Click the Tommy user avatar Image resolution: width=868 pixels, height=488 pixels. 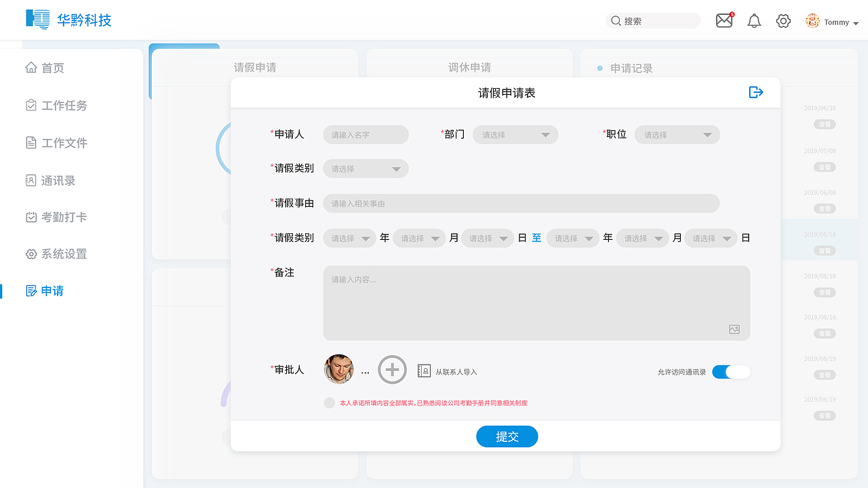click(812, 21)
